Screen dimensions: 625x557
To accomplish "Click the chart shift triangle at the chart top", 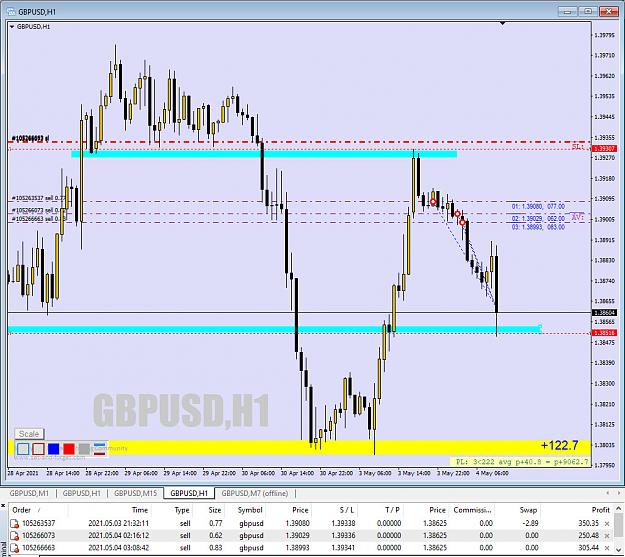I will (x=502, y=24).
